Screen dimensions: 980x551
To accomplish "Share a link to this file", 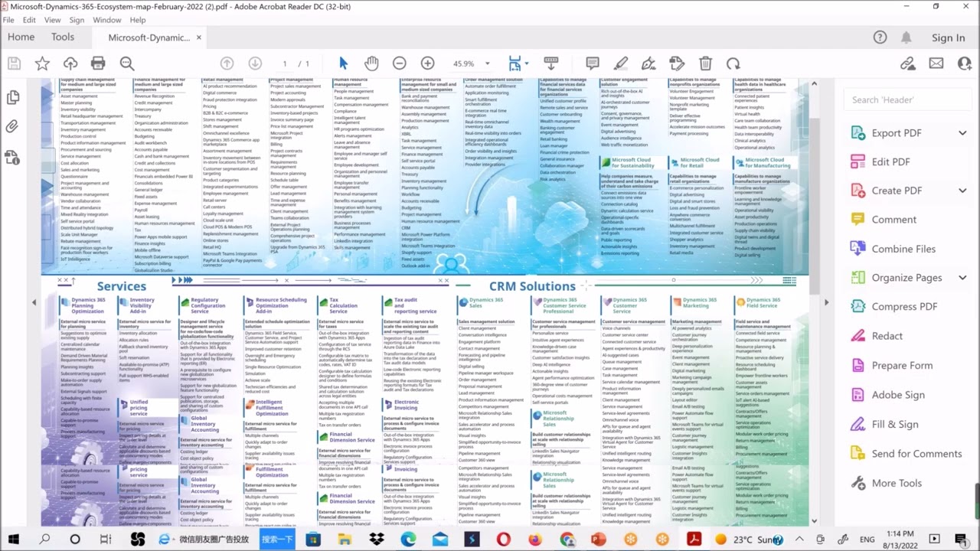I will 908,64.
